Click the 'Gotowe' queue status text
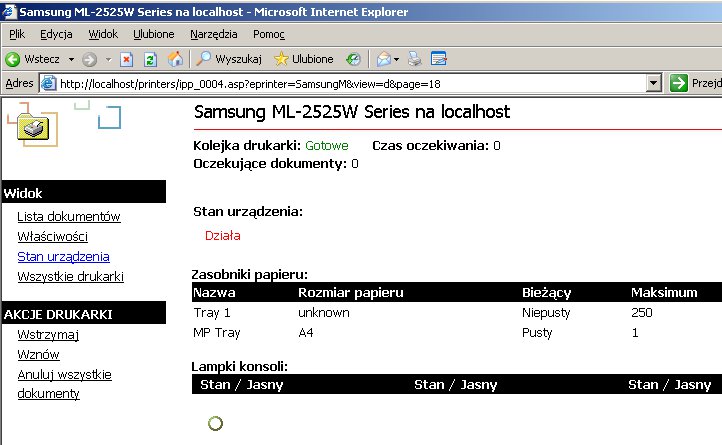Image resolution: width=722 pixels, height=445 pixels. [x=327, y=146]
